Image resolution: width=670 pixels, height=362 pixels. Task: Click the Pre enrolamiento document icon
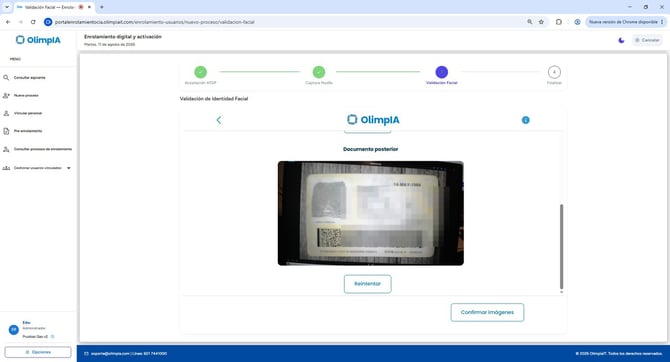[x=6, y=131]
